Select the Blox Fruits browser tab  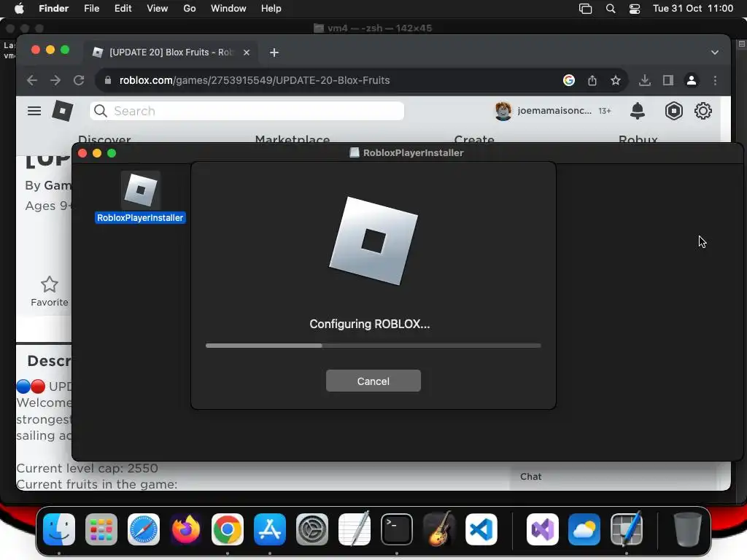click(x=171, y=52)
